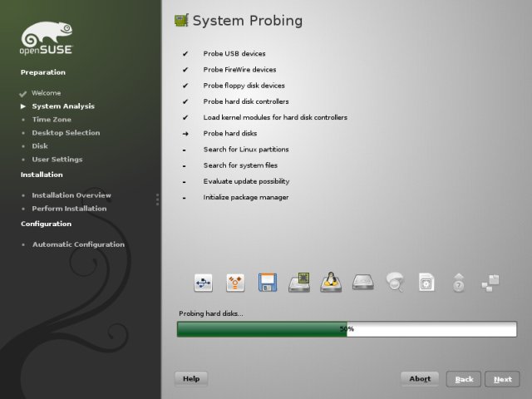Click 'Probe floppy disk devices' text
Viewport: 532px width, 399px height.
[244, 86]
